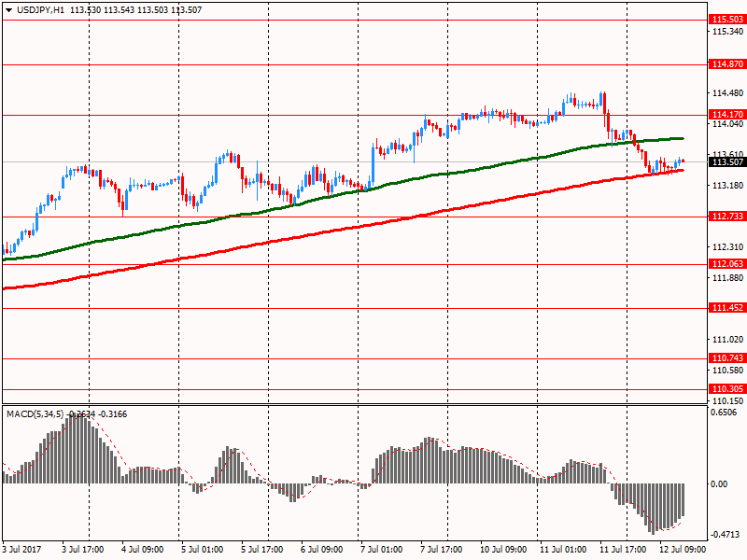Click the 12 Jul 09:00 time label
The width and height of the screenshot is (747, 560).
683,550
